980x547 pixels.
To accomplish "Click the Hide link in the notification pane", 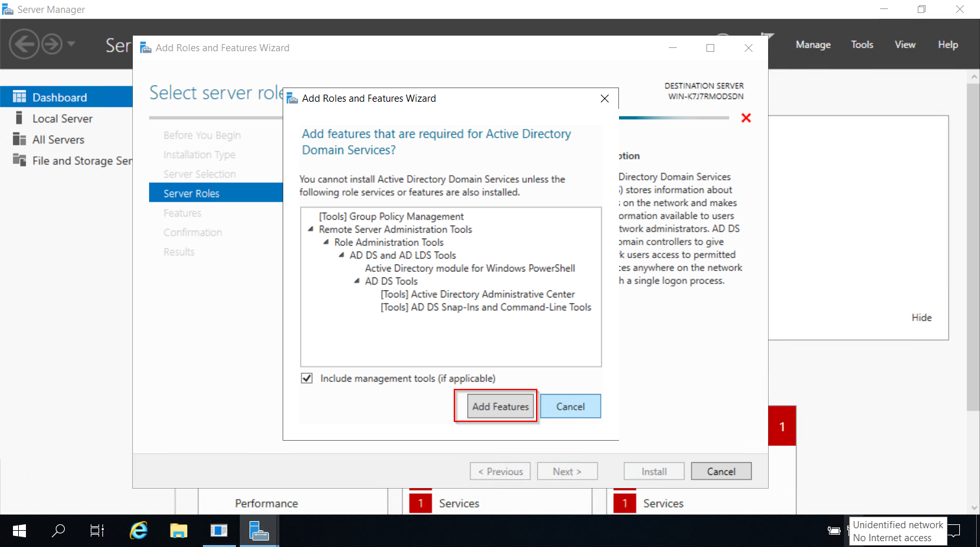I will tap(921, 317).
